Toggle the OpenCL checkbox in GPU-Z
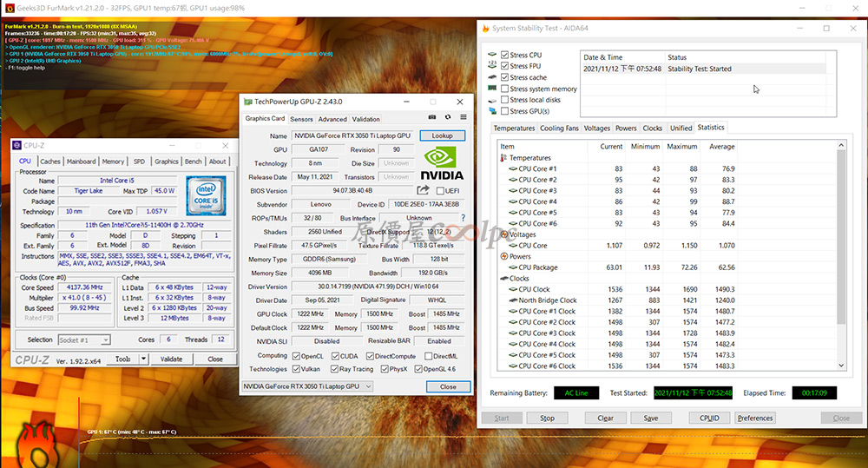 point(296,356)
